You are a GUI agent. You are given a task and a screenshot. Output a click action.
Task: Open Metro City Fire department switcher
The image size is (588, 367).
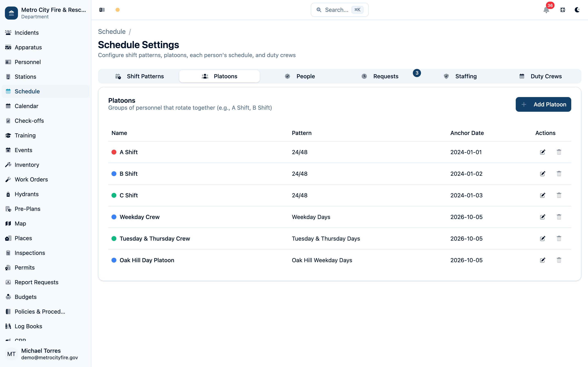[x=46, y=13]
